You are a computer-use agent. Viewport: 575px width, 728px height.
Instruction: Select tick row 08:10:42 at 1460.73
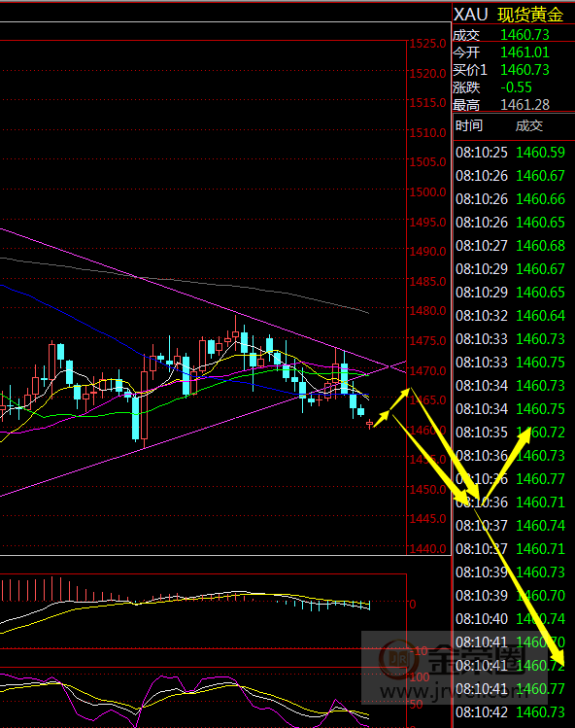pyautogui.click(x=511, y=712)
